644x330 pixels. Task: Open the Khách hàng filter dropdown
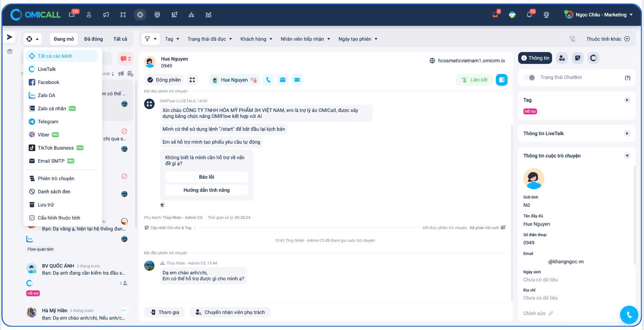pyautogui.click(x=256, y=39)
